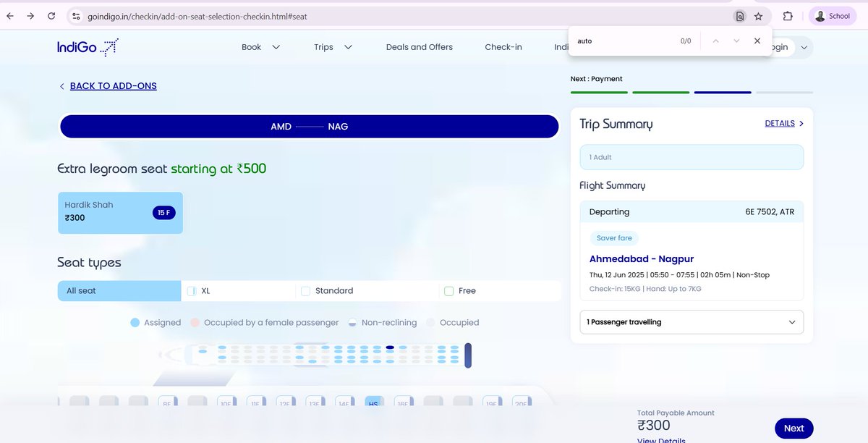Tick the XL seat type checkbox
The image size is (868, 443).
(192, 291)
